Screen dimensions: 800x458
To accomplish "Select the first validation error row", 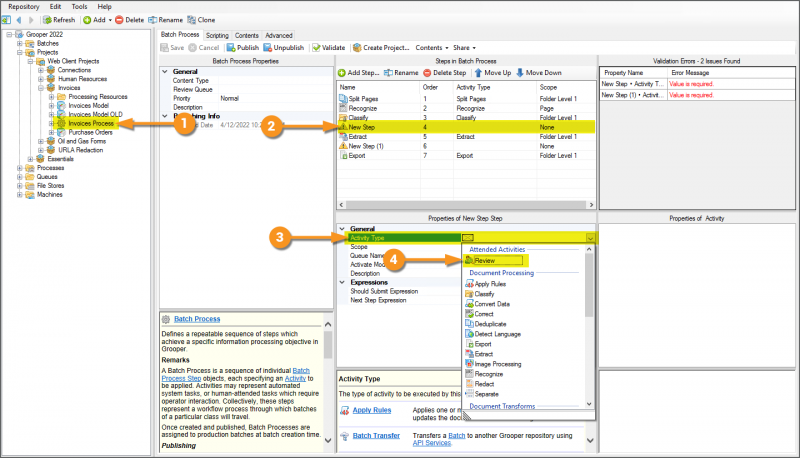I will (x=697, y=84).
